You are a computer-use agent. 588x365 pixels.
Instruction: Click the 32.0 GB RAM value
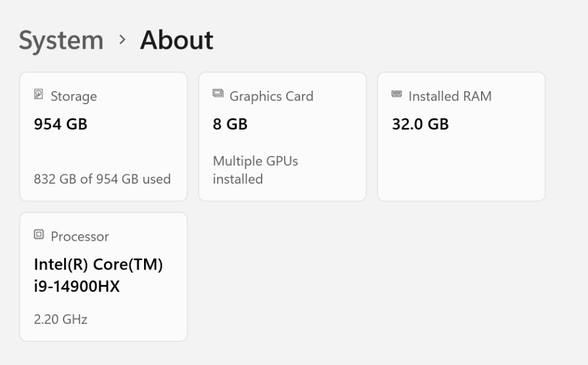pyautogui.click(x=420, y=124)
